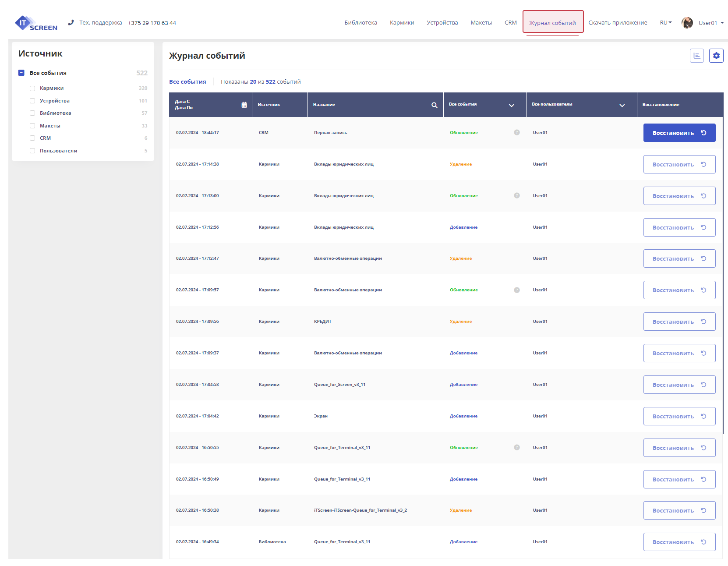
Task: Click Библиотека source in 16:49:34 row
Action: point(272,542)
